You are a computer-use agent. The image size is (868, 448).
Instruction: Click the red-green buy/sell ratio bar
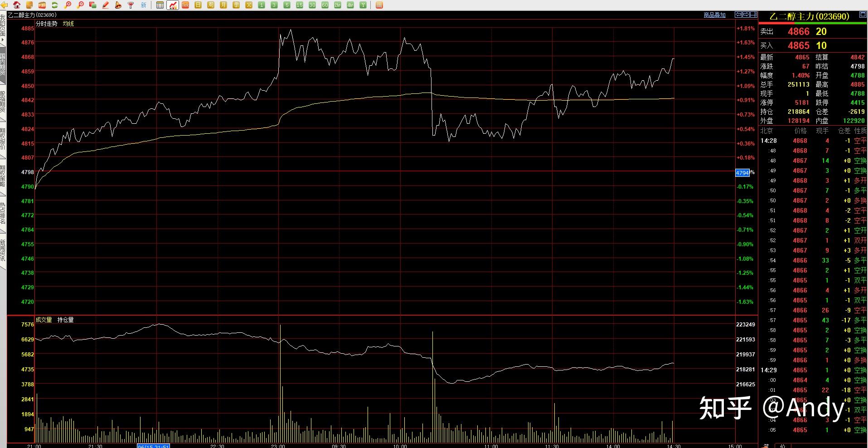[x=813, y=23]
